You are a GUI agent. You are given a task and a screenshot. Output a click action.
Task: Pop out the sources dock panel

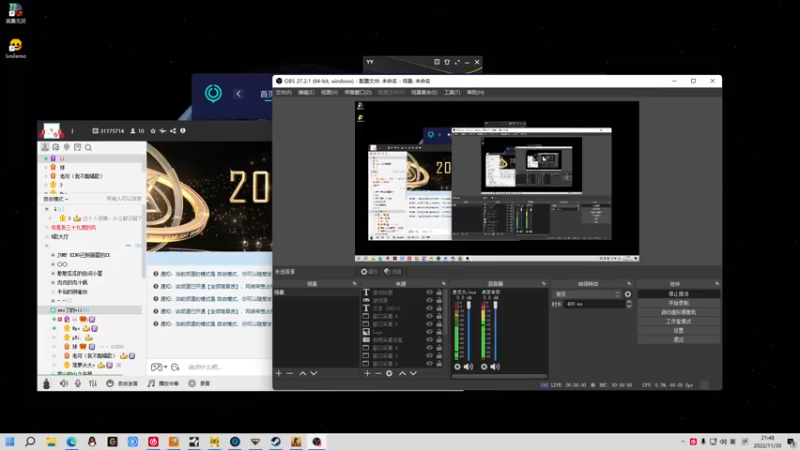(x=443, y=284)
